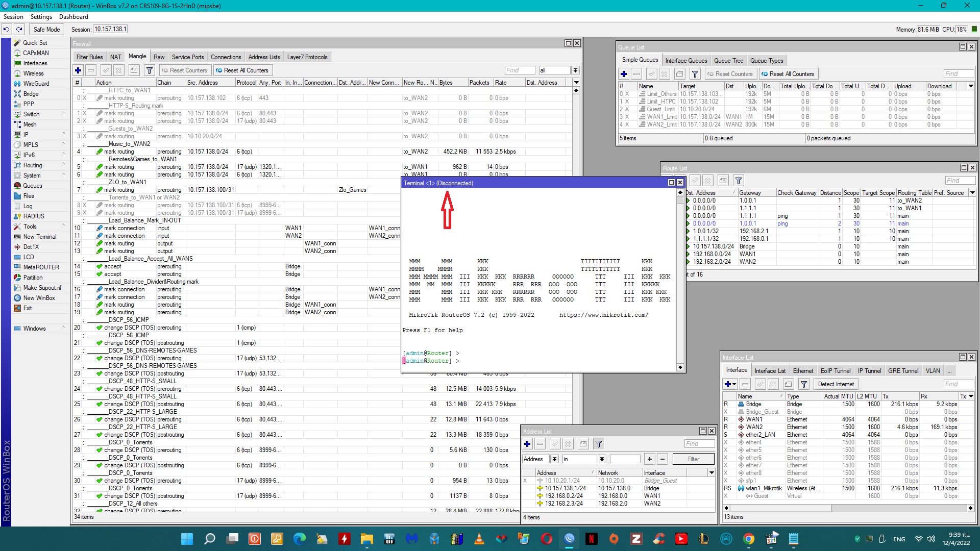
Task: Open the Address filter field dropdown
Action: click(554, 459)
